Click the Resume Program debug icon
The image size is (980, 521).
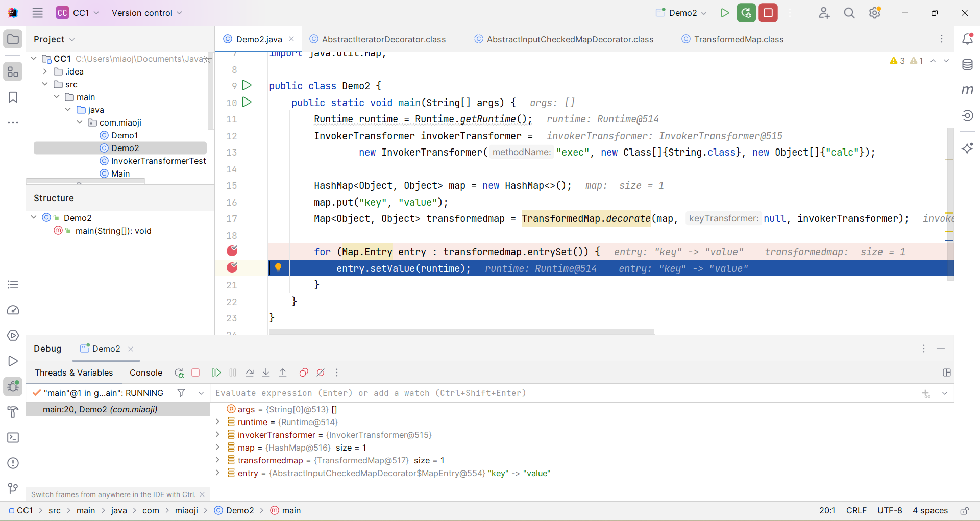pos(216,373)
